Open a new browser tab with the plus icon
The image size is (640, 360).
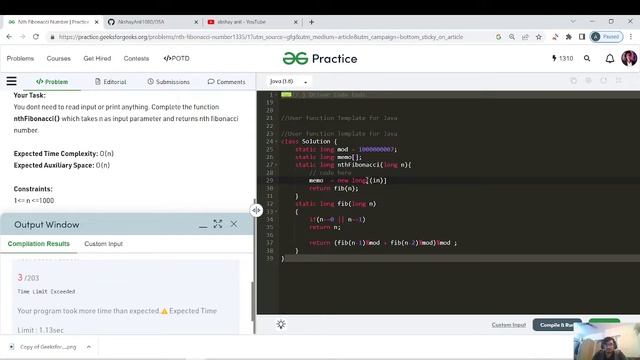coord(311,22)
